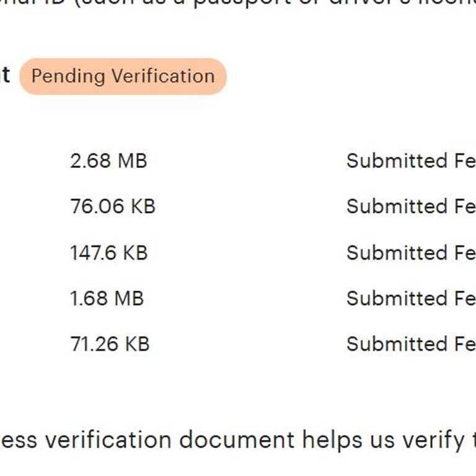Viewport: 476px width, 476px height.
Task: Click the Submitted date on the 71.26 KB row
Action: coord(410,344)
